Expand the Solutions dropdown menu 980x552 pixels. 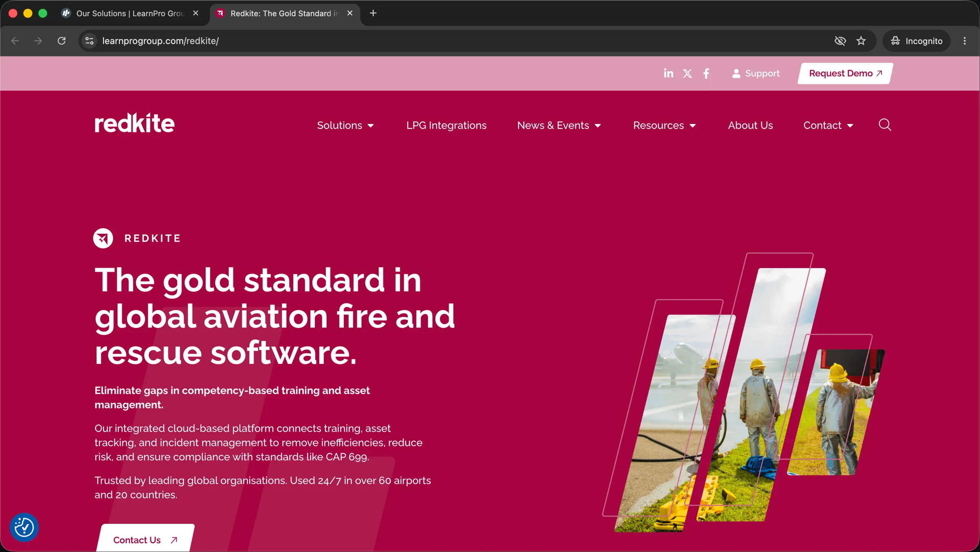[345, 125]
